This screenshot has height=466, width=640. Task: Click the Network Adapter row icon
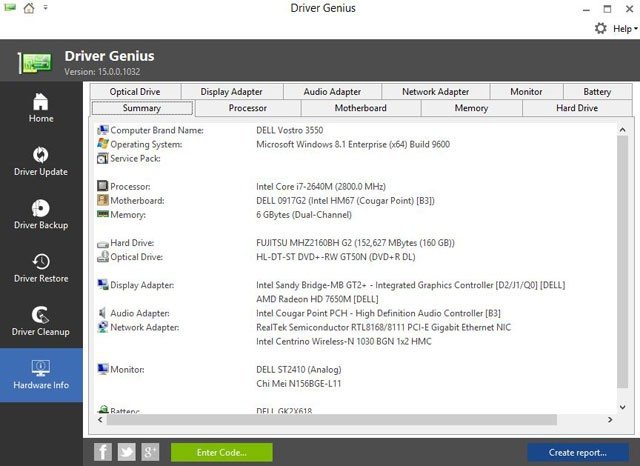pos(103,327)
